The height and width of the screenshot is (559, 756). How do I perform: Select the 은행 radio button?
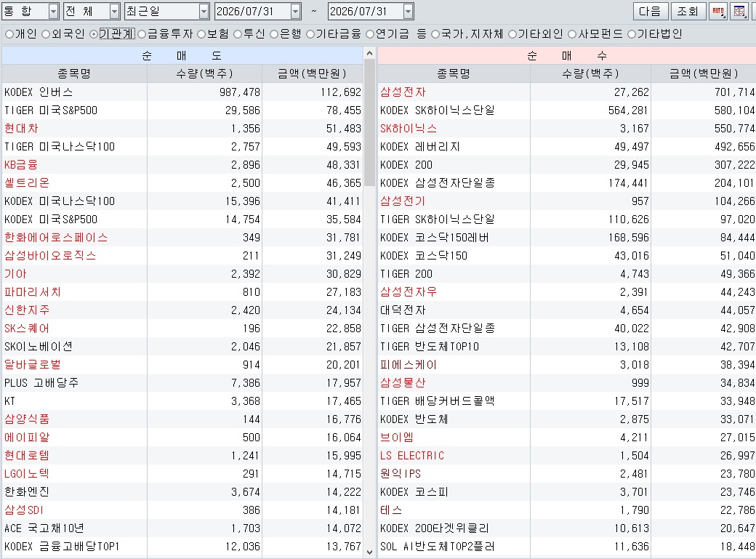(x=274, y=34)
